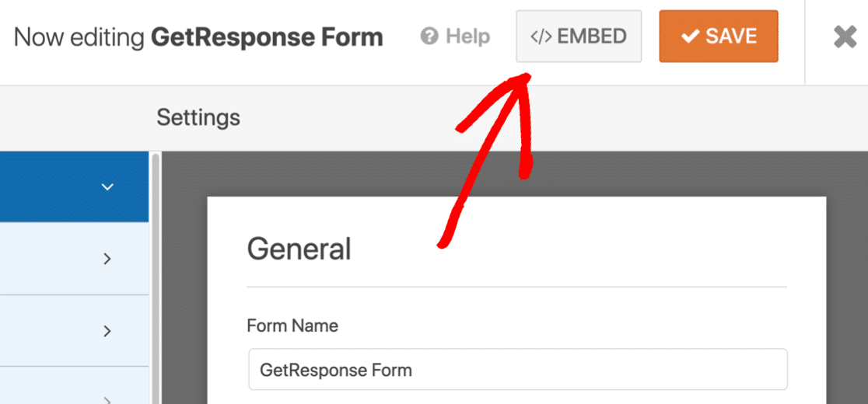Select the second light-blue sidebar row
Viewport: 868px width, 404px height.
tap(74, 331)
